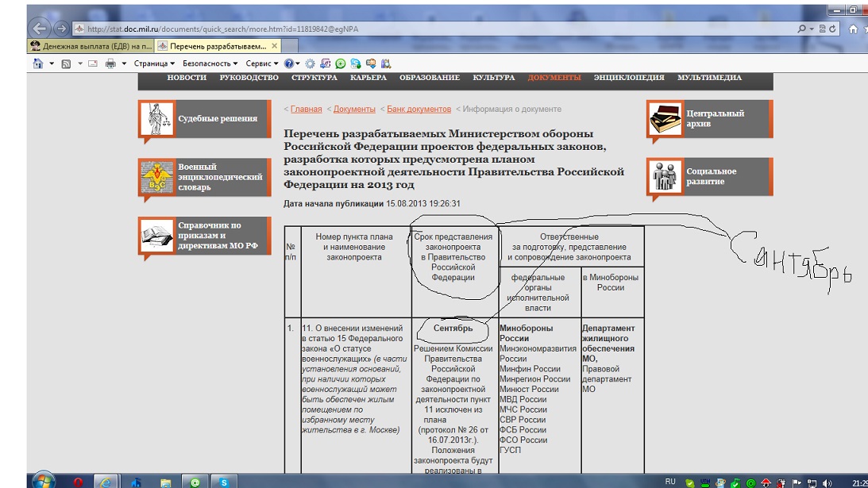This screenshot has height=488, width=868.
Task: Open the ДОКУМЕНТЫ site menu
Action: point(554,78)
